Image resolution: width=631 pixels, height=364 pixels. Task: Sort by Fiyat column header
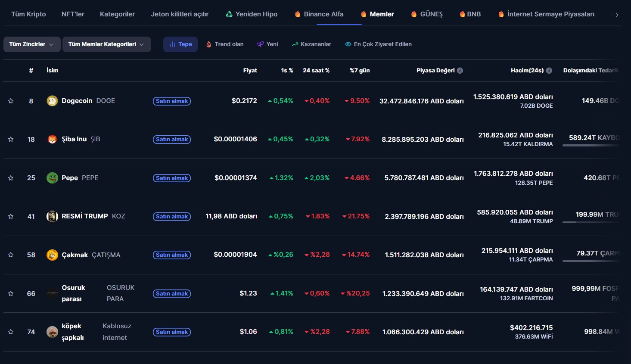click(x=250, y=71)
